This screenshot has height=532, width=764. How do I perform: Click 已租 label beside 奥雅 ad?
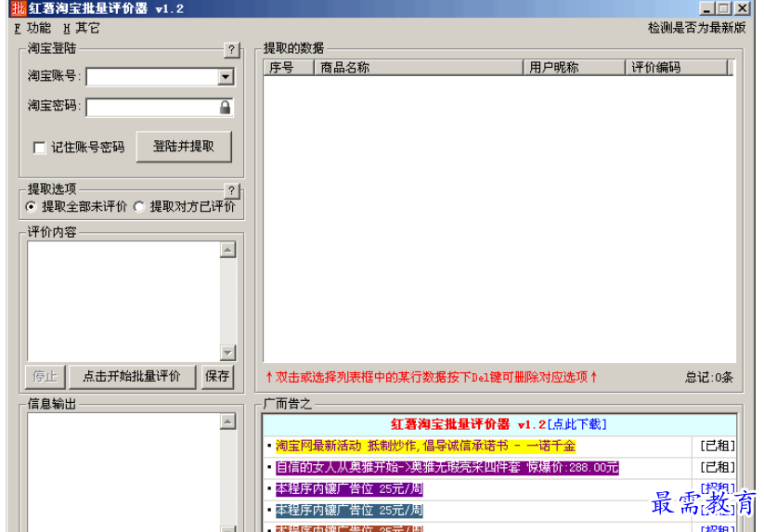718,468
